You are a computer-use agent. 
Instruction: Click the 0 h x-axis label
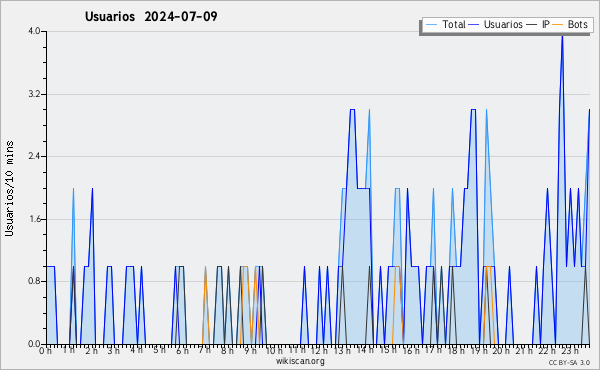coord(46,350)
